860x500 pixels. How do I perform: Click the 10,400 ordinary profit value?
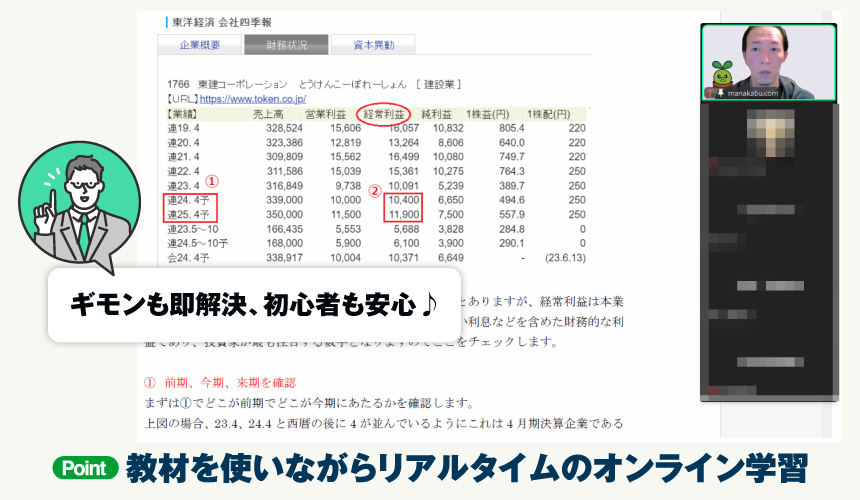(404, 200)
